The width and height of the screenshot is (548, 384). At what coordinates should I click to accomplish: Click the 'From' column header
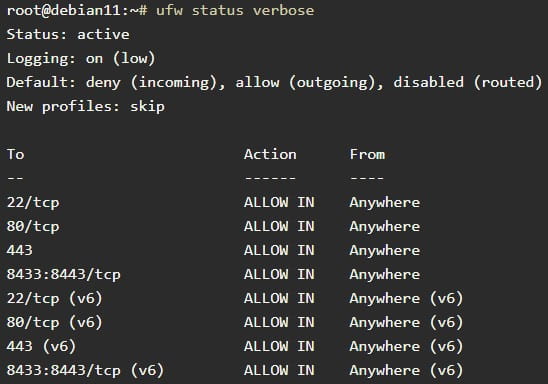click(x=367, y=154)
